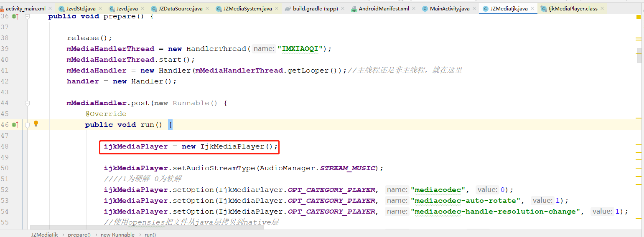This screenshot has width=644, height=237.
Task: Close the JZMediaSystem.java tab
Action: point(277,8)
